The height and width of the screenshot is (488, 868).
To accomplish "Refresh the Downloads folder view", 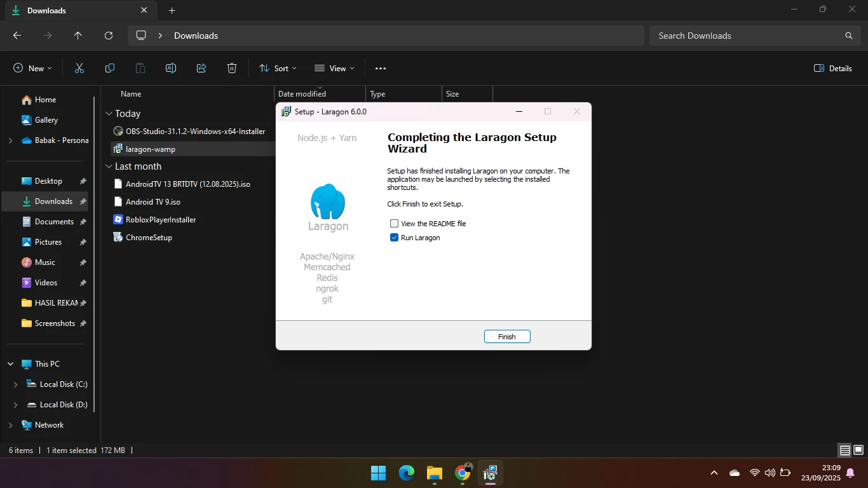I will pos(109,36).
